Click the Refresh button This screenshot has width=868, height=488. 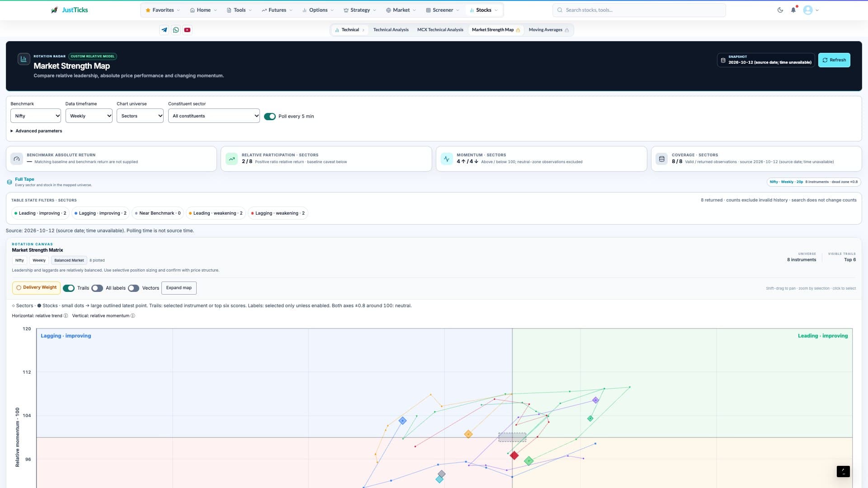[834, 60]
